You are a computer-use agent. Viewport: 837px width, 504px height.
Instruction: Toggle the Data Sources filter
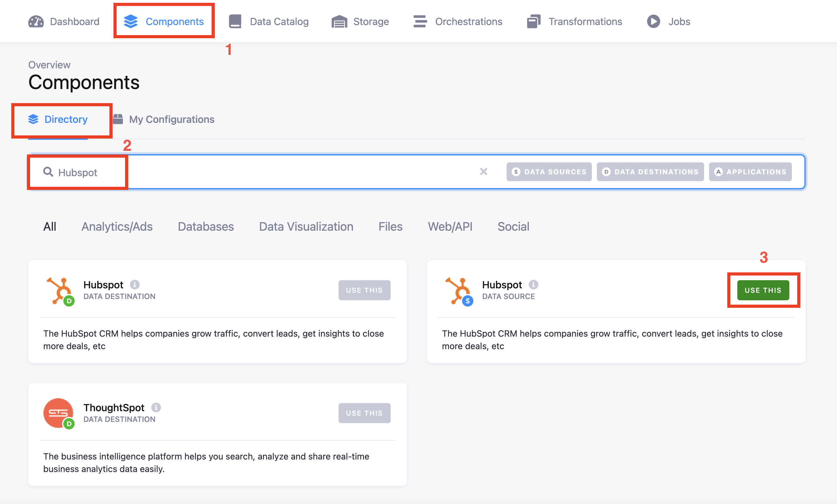[549, 172]
